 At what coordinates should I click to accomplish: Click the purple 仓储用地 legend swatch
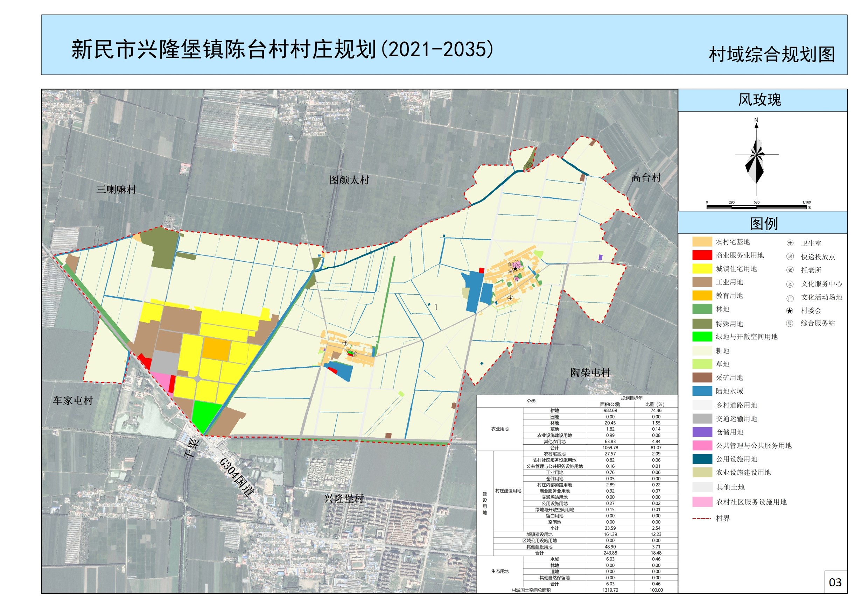point(702,432)
